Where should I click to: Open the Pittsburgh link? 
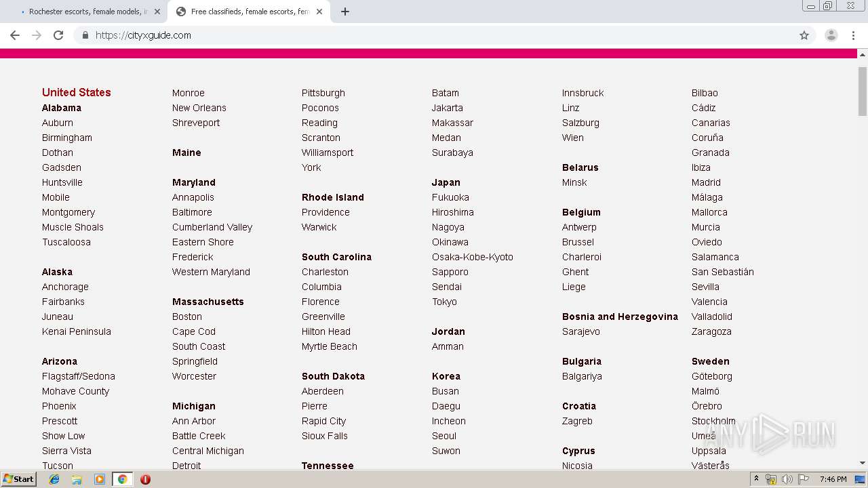(x=323, y=93)
